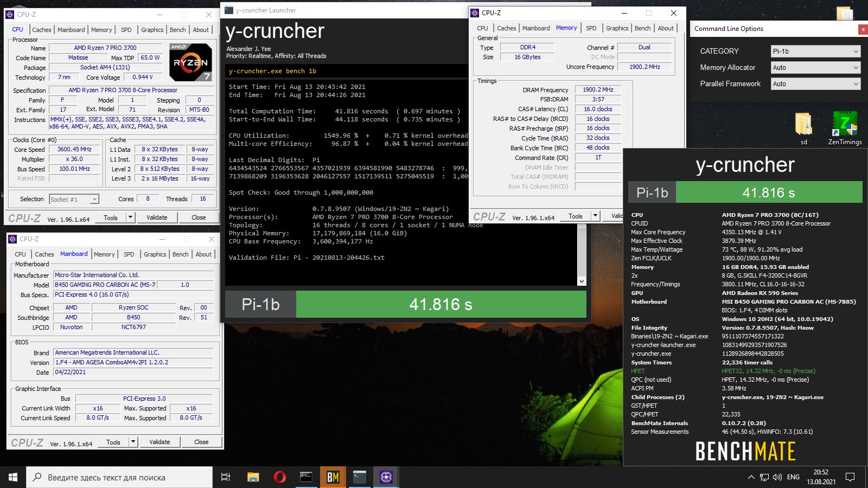Open the Parallel Framework dropdown
Image resolution: width=868 pixels, height=488 pixels.
816,84
